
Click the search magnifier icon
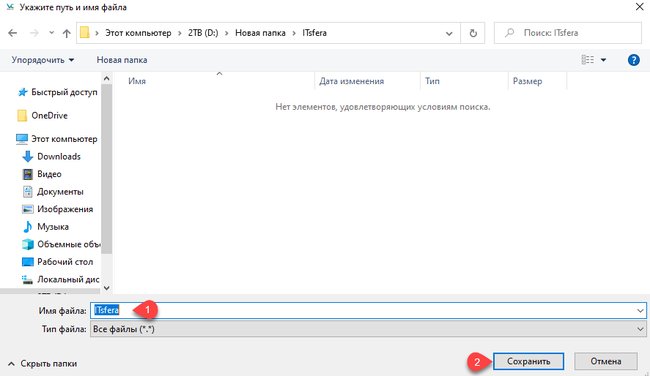[509, 33]
